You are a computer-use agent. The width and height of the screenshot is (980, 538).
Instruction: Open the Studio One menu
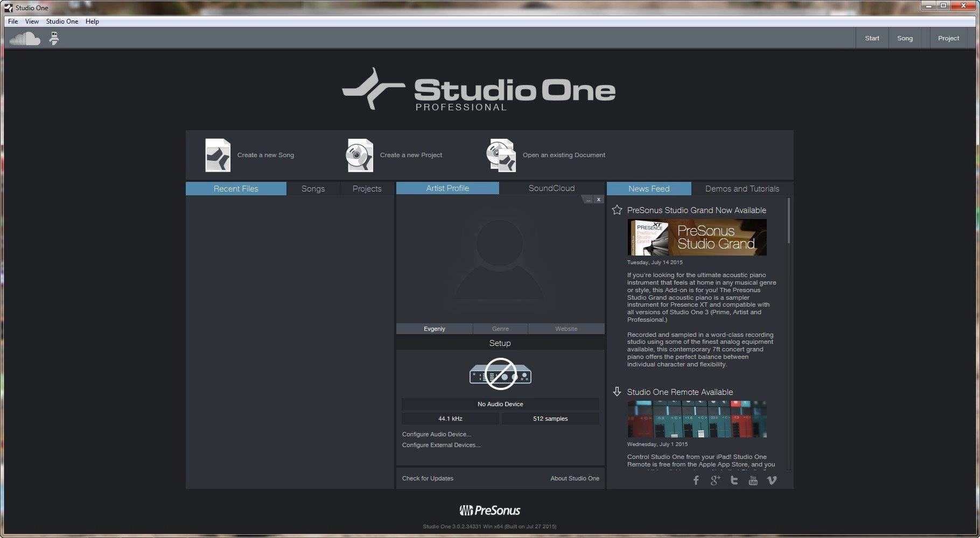coord(62,22)
